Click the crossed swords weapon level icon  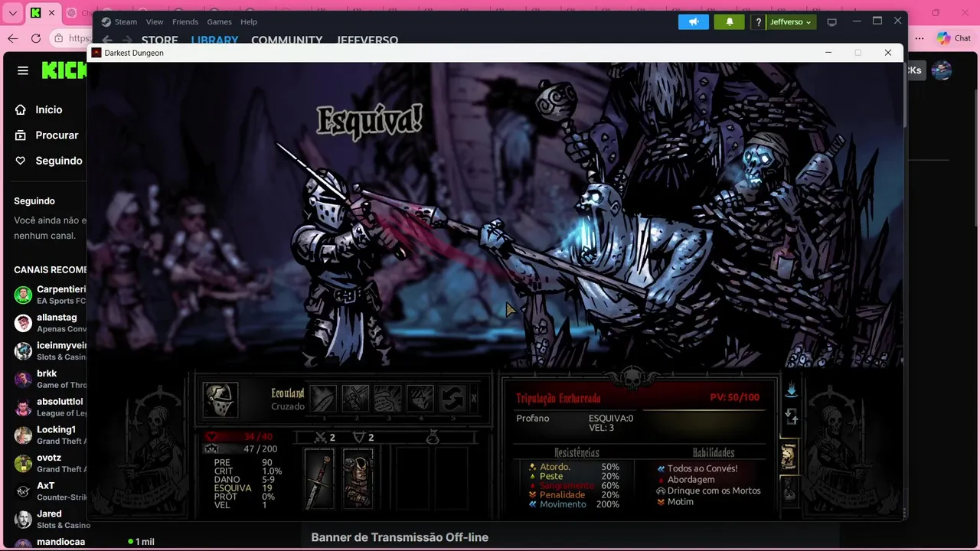[x=322, y=437]
